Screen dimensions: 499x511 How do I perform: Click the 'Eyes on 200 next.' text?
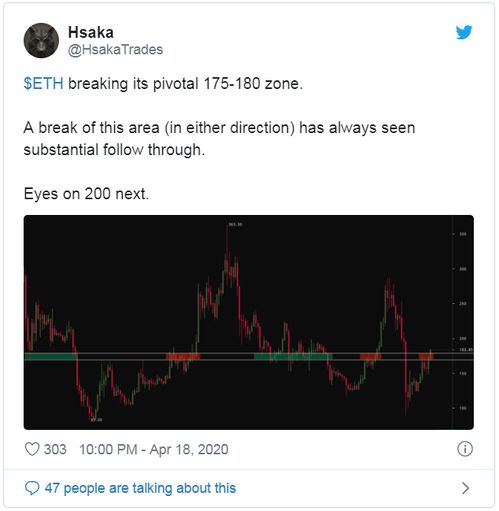[86, 194]
